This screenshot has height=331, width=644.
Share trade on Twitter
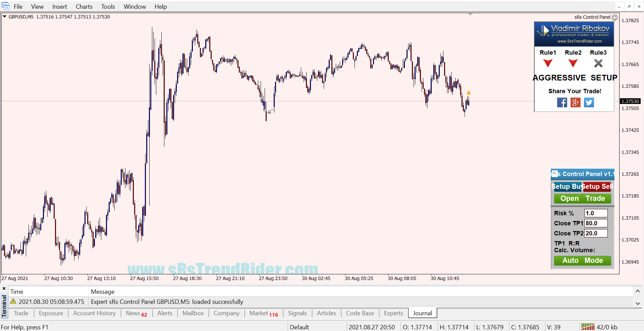click(x=589, y=103)
